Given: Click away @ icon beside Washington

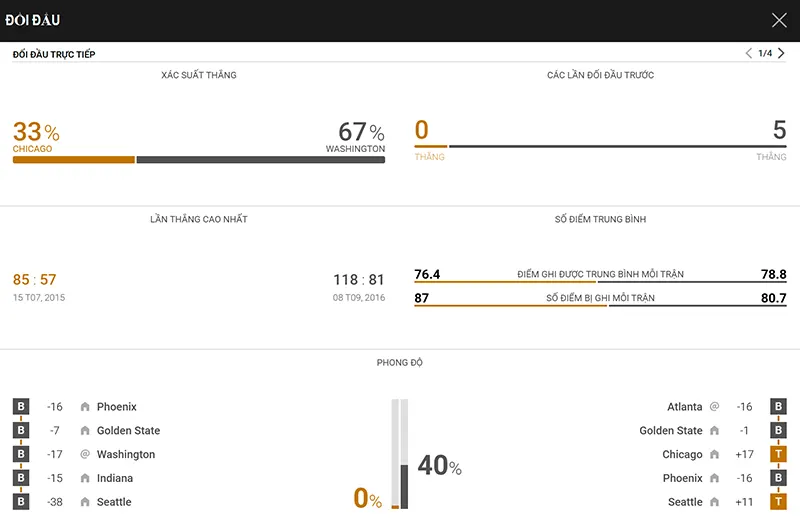Looking at the screenshot, I should point(85,454).
